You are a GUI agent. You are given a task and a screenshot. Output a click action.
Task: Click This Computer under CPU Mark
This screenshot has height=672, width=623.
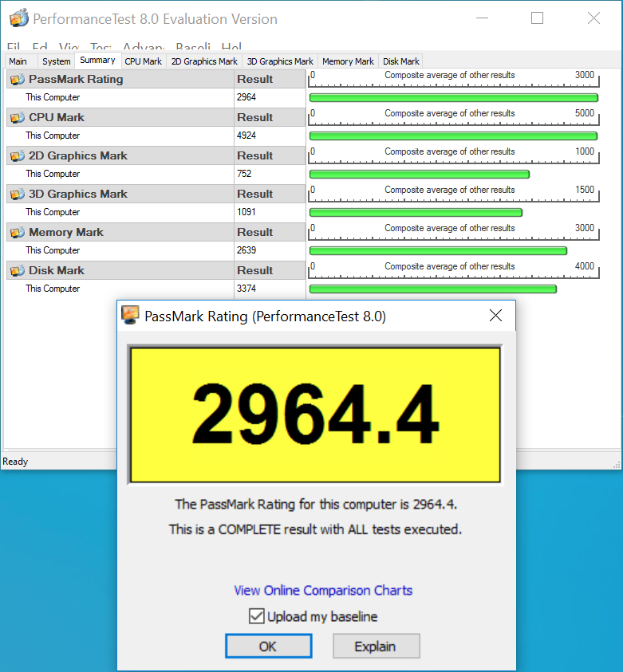(x=53, y=136)
